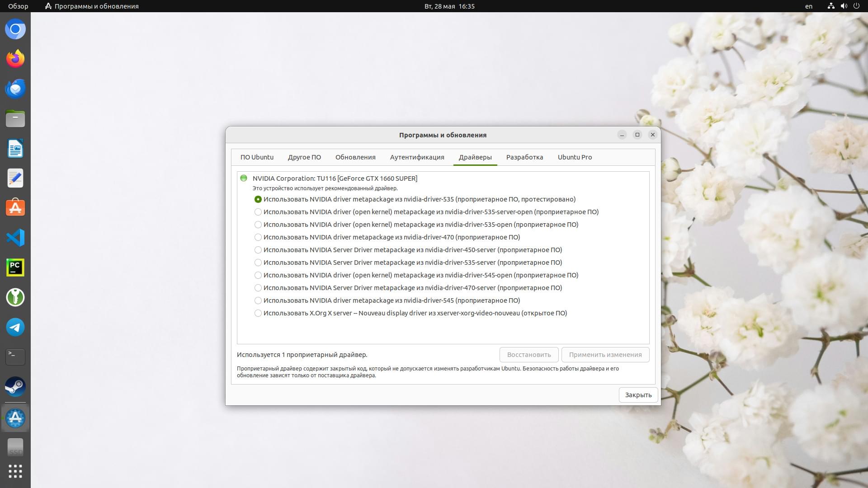The width and height of the screenshot is (868, 488).
Task: Open the SSD drive icon
Action: coord(15,447)
